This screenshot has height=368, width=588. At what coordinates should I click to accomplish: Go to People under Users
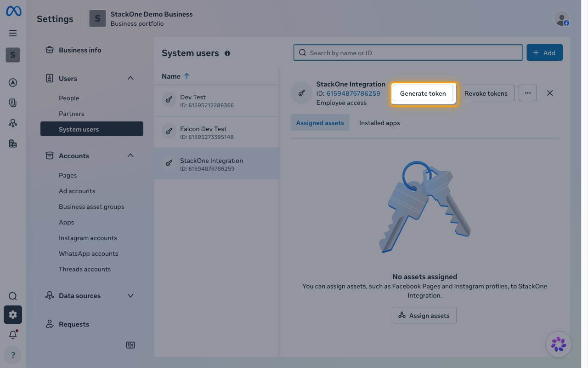69,98
